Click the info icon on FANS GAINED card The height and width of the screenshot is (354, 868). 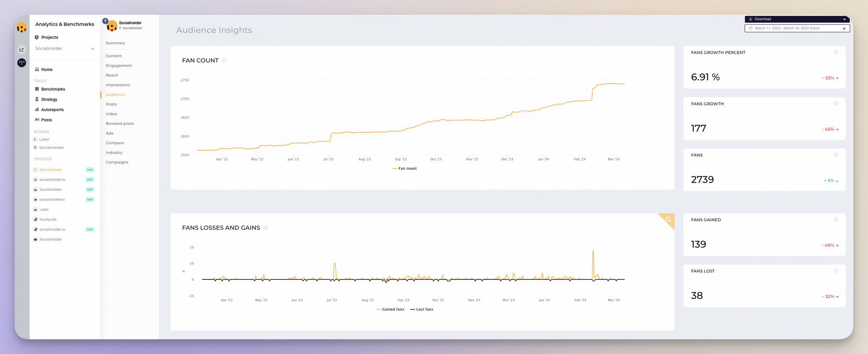[x=835, y=220]
